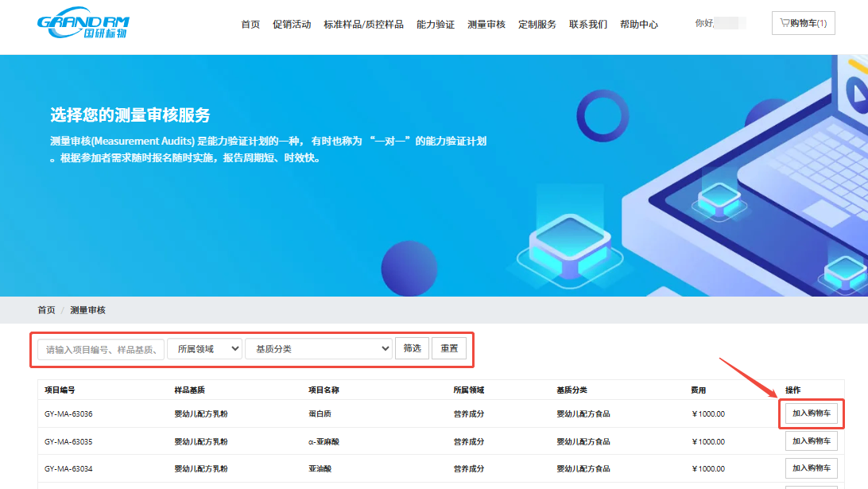
Task: Open the shopping cart (购物车) button
Action: [803, 24]
